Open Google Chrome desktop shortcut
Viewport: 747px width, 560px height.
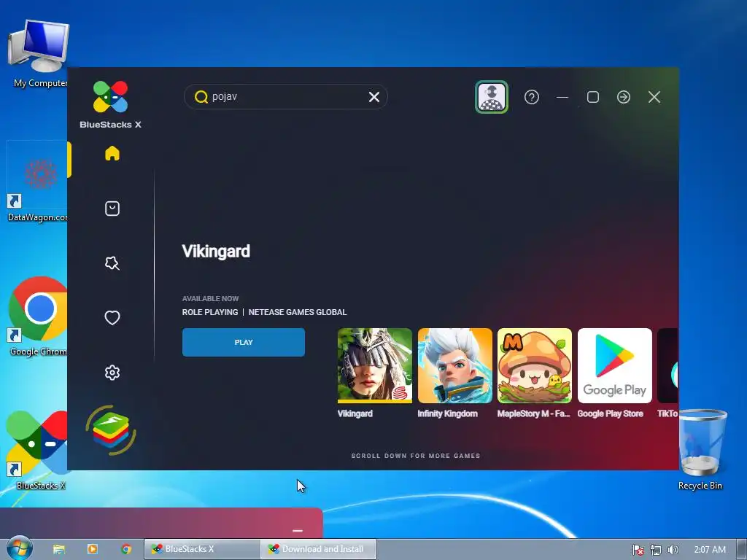point(38,316)
